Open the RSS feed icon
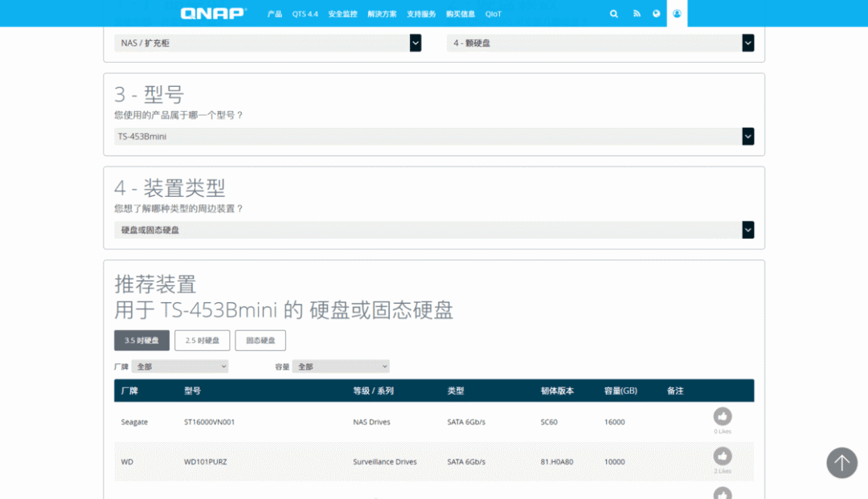The width and height of the screenshot is (868, 499). pos(637,14)
